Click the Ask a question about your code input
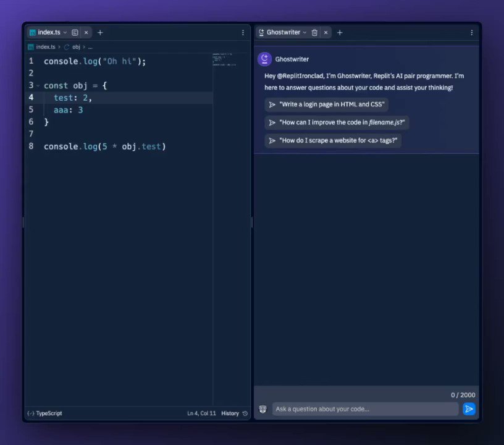This screenshot has height=445, width=504. [366, 409]
